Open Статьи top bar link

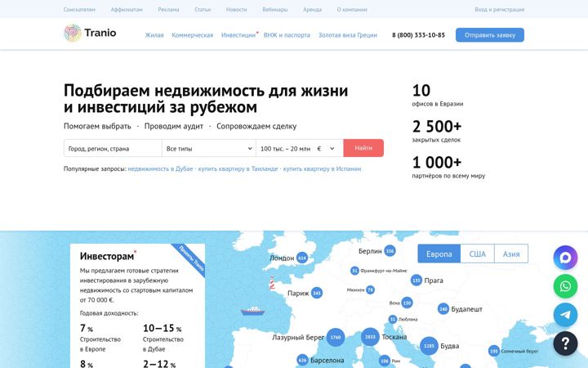click(x=203, y=9)
